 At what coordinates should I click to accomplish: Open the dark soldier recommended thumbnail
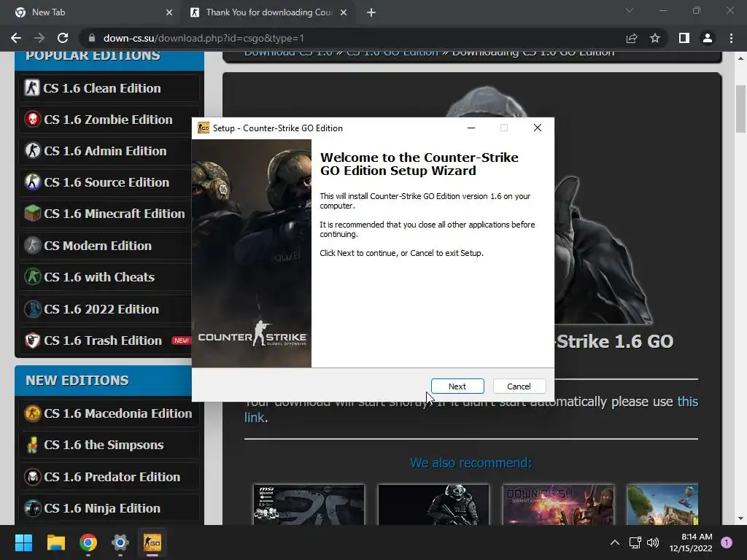coord(433,505)
